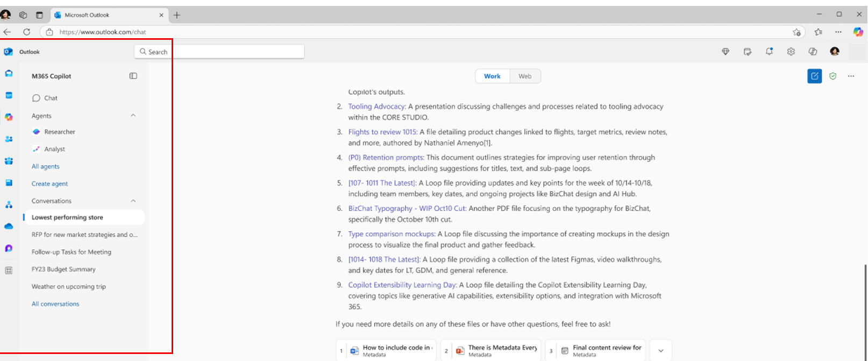Click the green shield protection icon
The width and height of the screenshot is (868, 361).
click(833, 76)
